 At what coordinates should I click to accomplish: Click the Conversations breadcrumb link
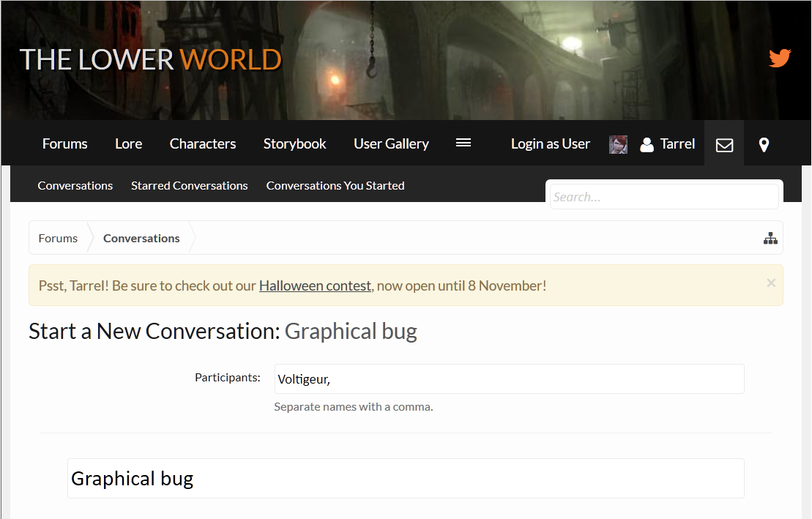141,238
